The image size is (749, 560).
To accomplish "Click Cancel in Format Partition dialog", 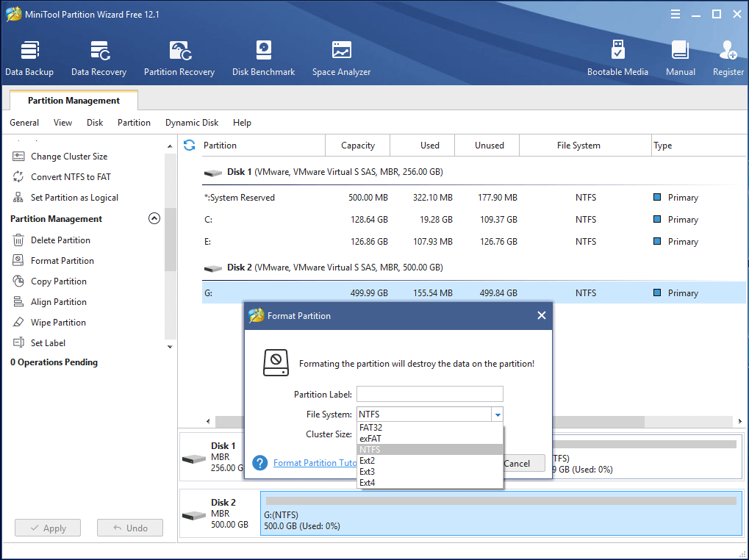I will pos(523,463).
